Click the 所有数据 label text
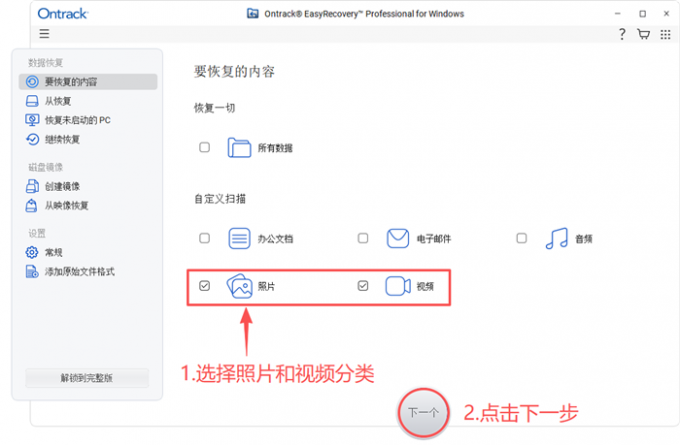The width and height of the screenshot is (680, 445). point(275,148)
